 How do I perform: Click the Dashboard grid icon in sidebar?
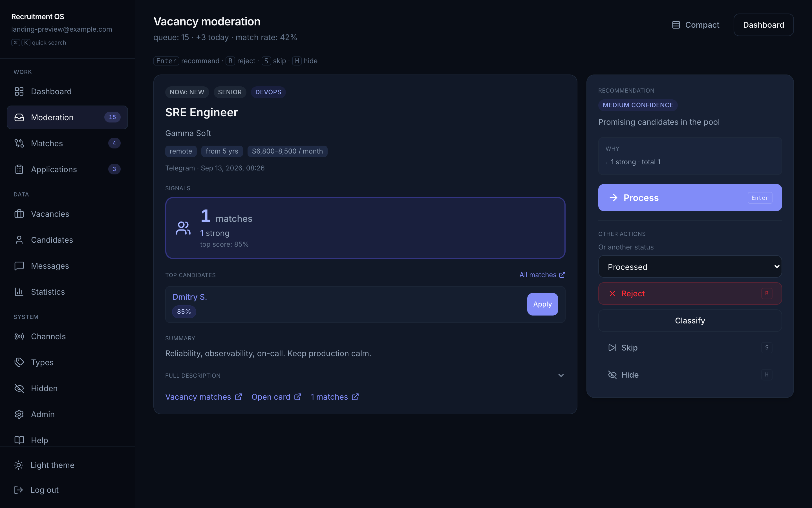click(19, 91)
